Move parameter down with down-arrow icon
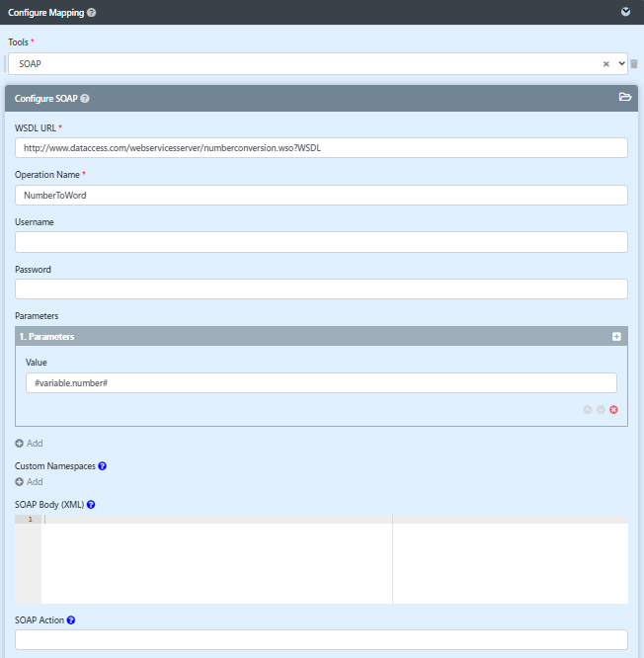Viewport: 644px width, 658px height. [x=601, y=409]
